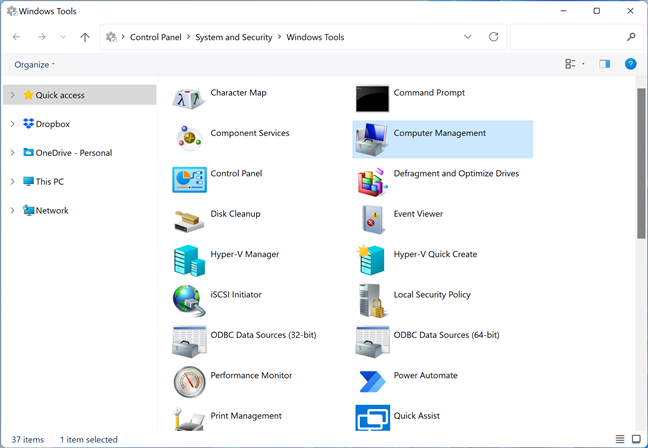Click the Component Services label text
The image size is (648, 448).
(250, 133)
